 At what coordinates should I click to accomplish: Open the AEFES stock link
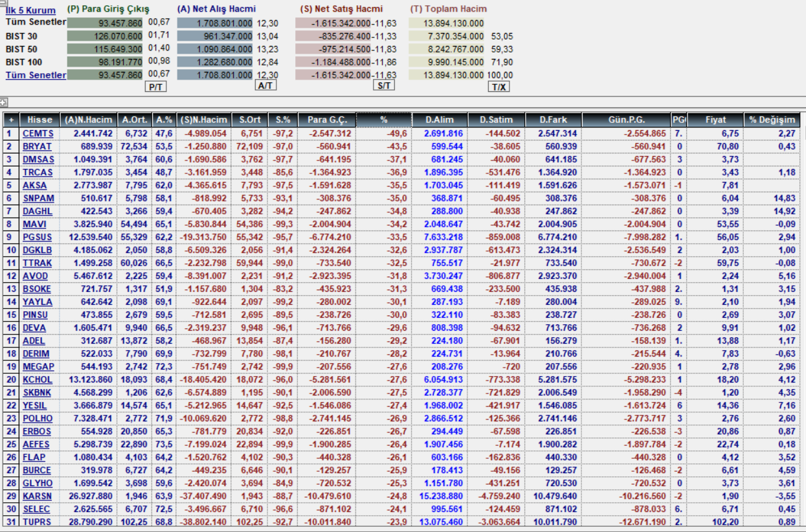pyautogui.click(x=37, y=444)
